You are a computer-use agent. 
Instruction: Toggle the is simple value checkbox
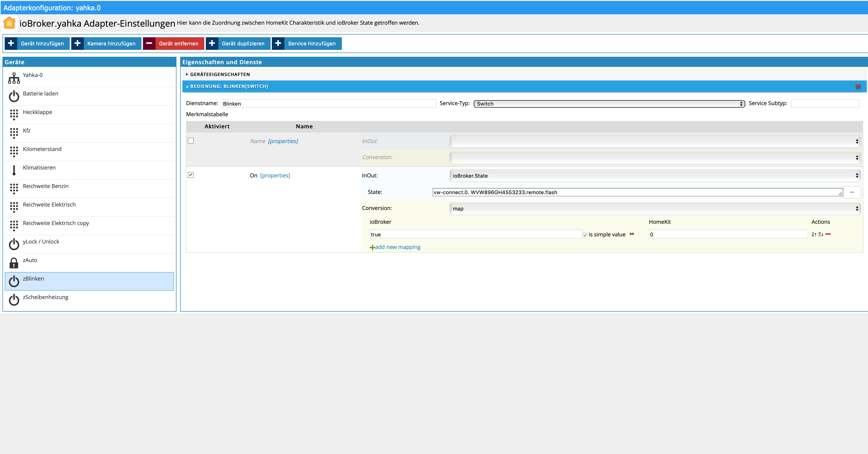point(585,235)
